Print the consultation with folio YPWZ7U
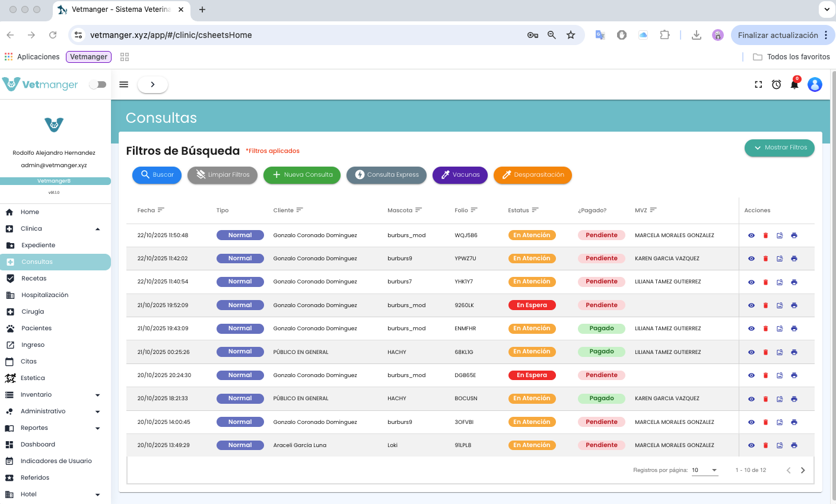This screenshot has height=504, width=836. 794,259
